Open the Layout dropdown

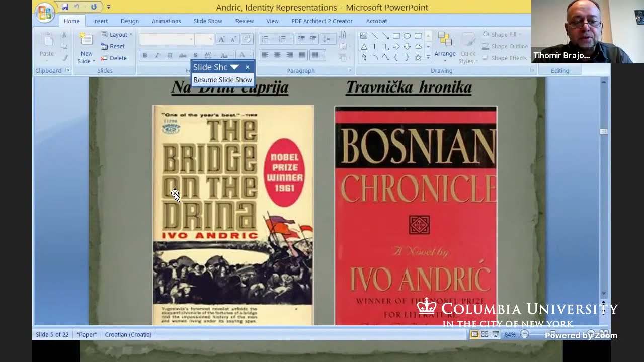point(116,35)
